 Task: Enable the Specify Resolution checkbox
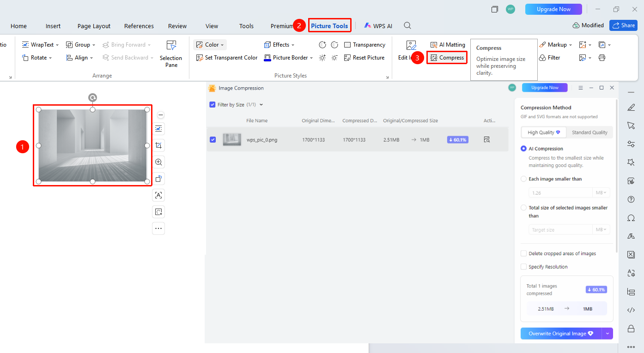[x=523, y=267]
